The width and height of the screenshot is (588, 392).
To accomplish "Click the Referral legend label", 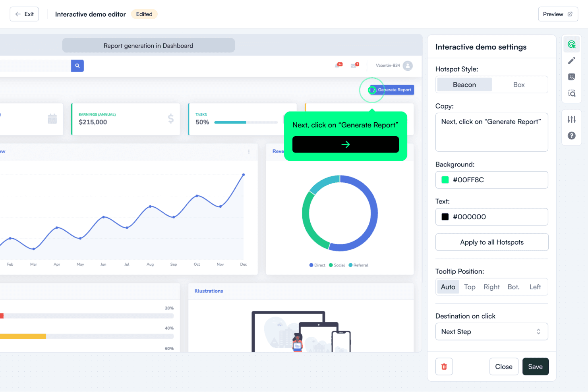I will [361, 265].
